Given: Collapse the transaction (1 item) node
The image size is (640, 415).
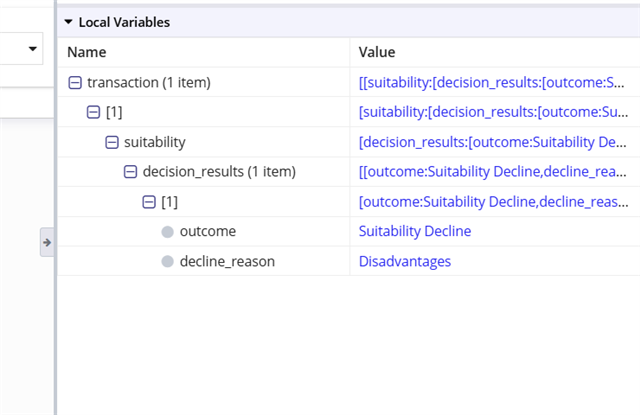Looking at the screenshot, I should pyautogui.click(x=75, y=83).
